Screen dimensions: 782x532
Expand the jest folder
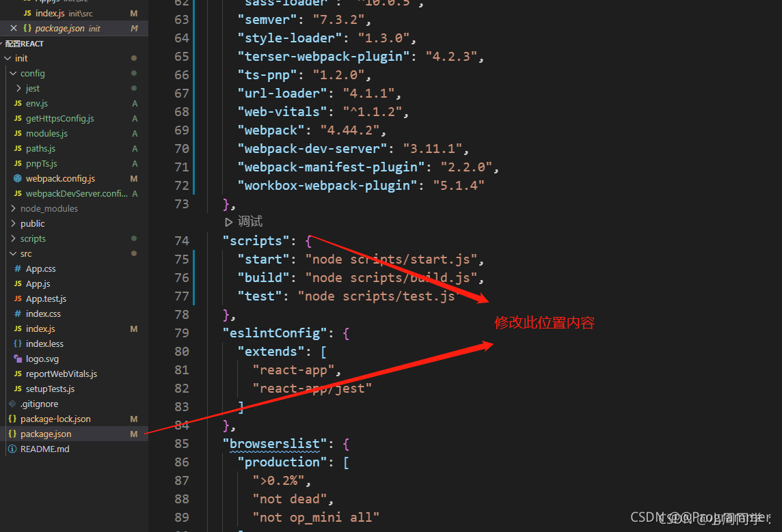[x=18, y=88]
